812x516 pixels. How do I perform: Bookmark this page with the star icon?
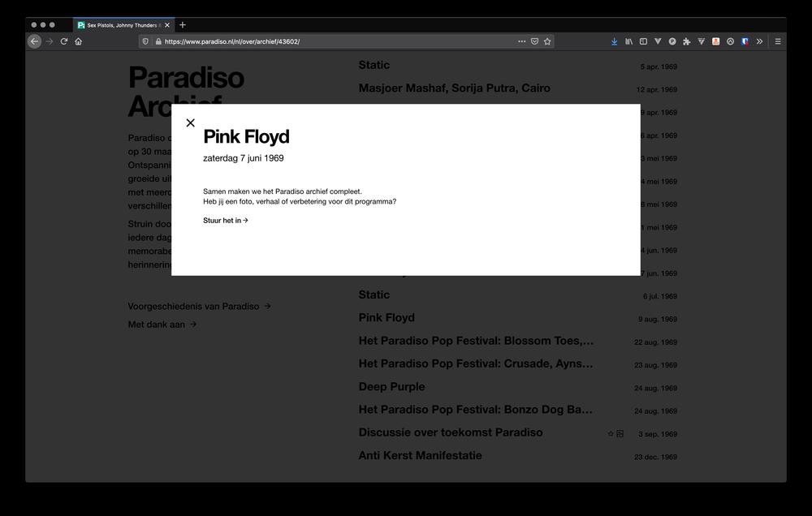coord(547,41)
